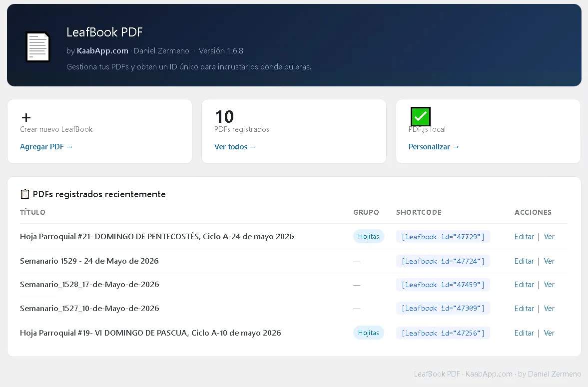Click the LeafBook PDF document logo icon

pos(38,47)
